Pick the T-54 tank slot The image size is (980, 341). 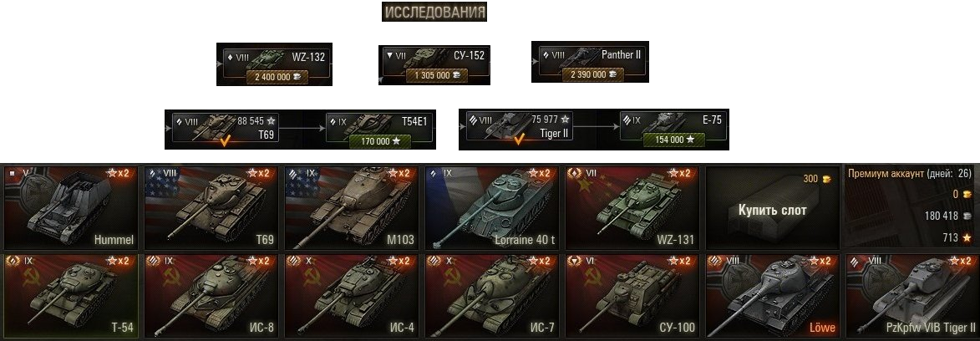[x=71, y=296]
